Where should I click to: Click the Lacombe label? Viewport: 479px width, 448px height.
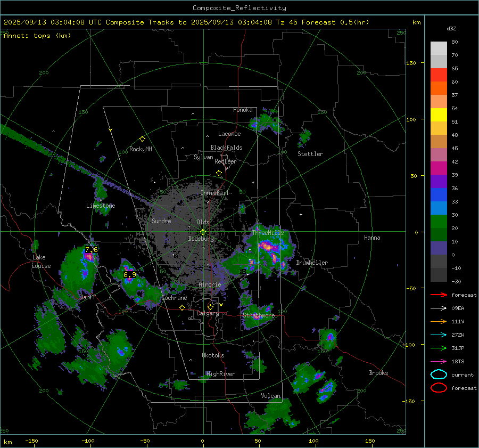(229, 134)
